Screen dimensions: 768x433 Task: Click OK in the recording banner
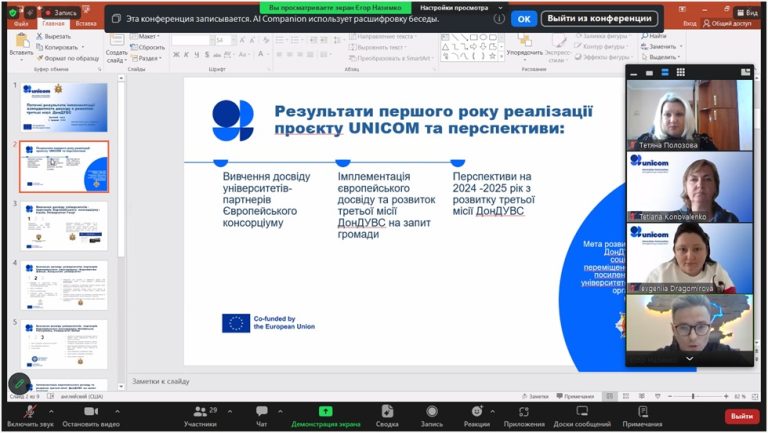click(524, 19)
